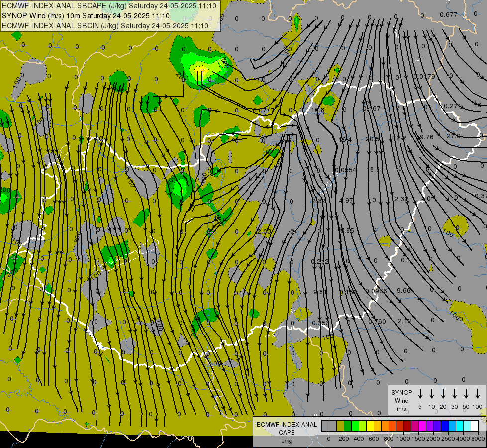
Task: Click the 2500 tick label in CAPE legend
Action: (448, 439)
